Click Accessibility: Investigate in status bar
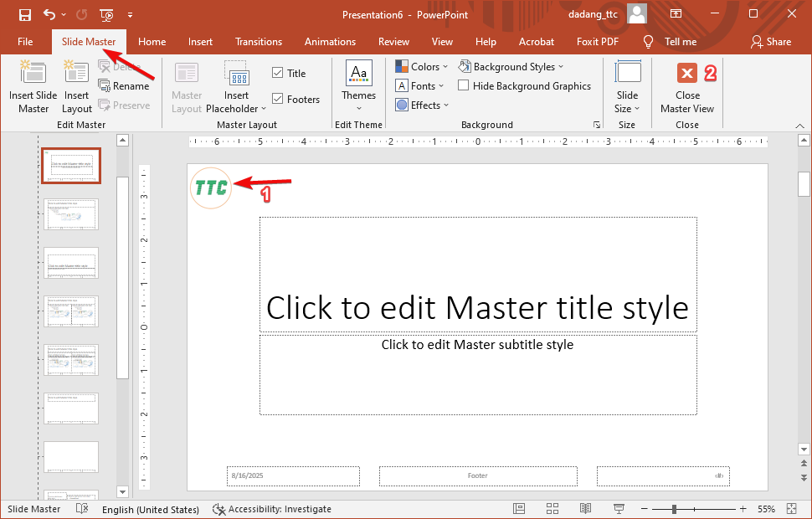 click(x=272, y=509)
